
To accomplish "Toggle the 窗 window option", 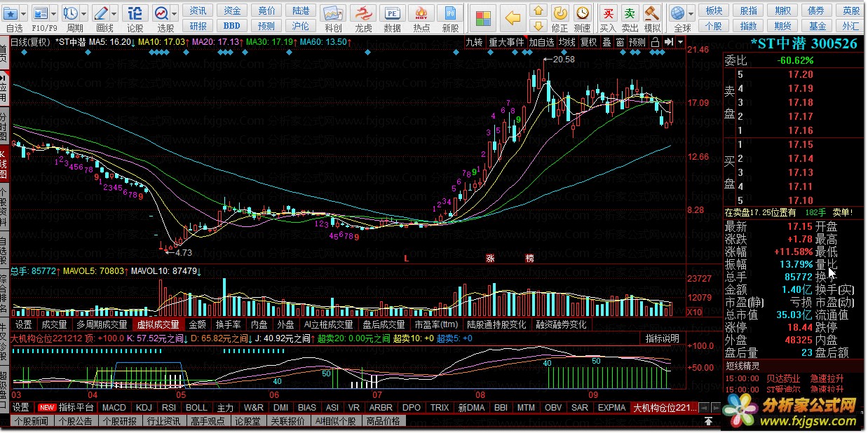I will [x=620, y=42].
